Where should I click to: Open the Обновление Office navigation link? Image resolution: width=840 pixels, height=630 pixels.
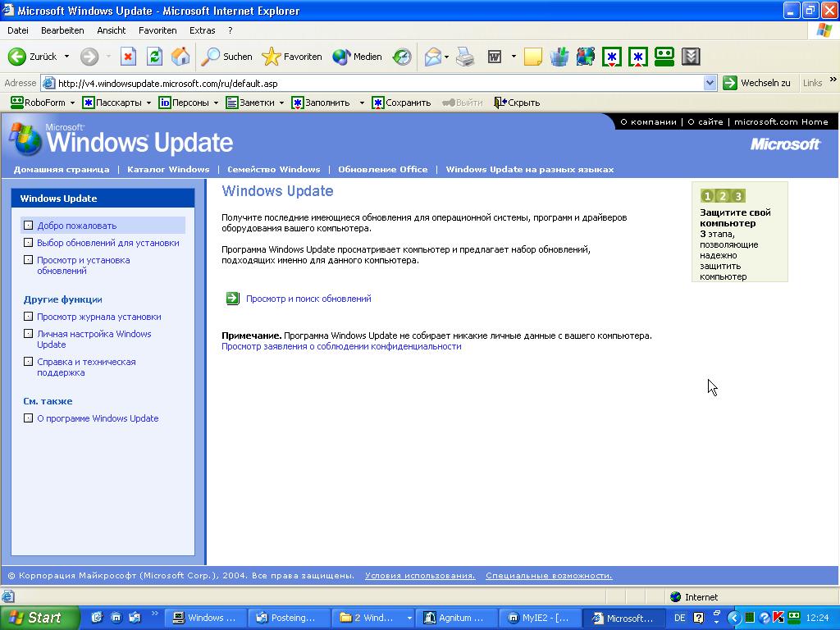[x=383, y=169]
